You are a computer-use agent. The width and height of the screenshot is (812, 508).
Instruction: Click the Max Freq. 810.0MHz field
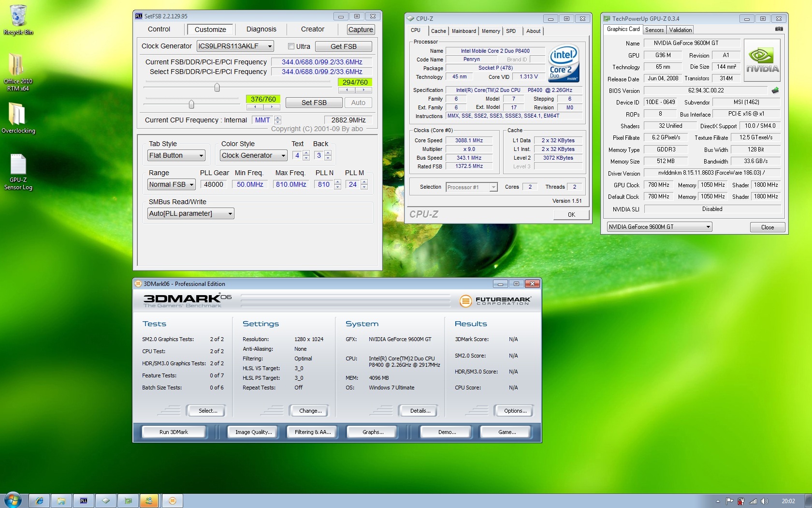point(291,184)
